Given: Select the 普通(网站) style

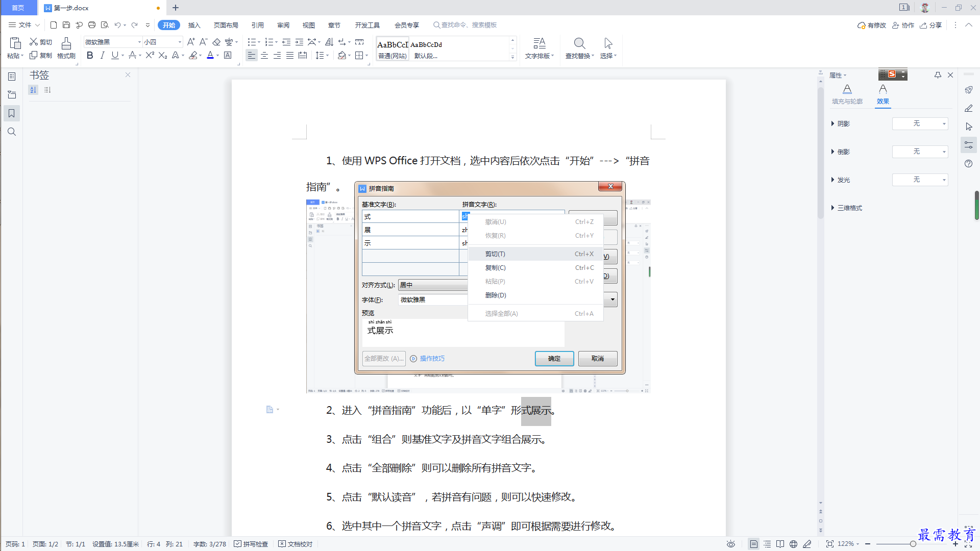Looking at the screenshot, I should [x=393, y=49].
